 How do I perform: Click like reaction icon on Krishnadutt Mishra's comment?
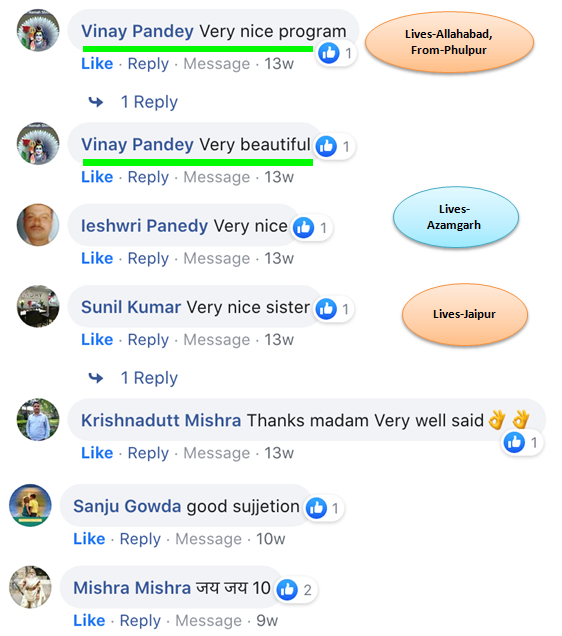(514, 442)
